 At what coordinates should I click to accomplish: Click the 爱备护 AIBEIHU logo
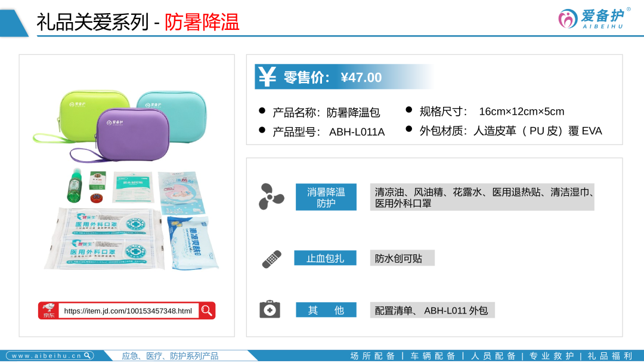(x=593, y=19)
